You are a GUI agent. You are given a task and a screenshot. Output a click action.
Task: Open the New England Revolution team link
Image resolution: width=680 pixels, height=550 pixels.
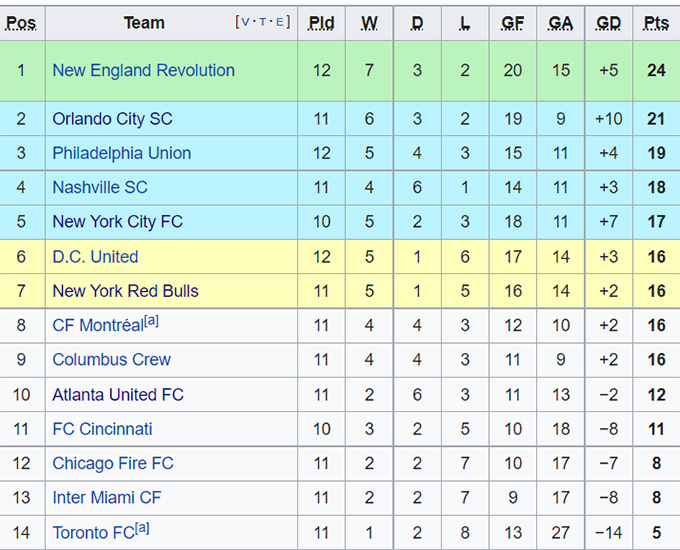tap(143, 71)
